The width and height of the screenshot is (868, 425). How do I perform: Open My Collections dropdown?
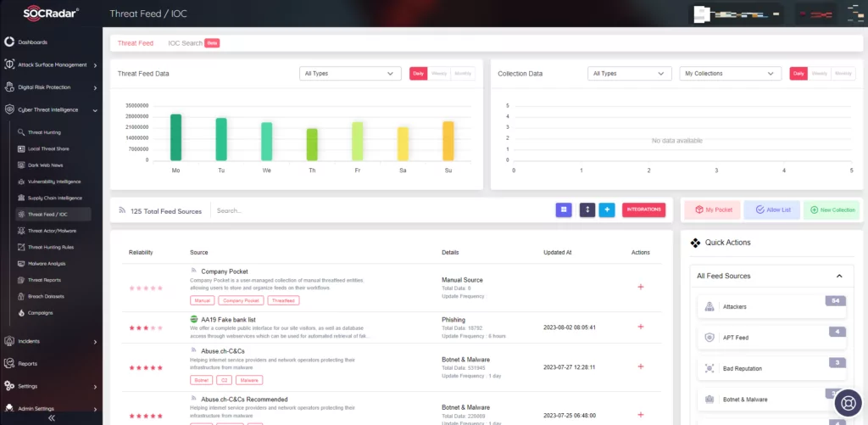730,74
